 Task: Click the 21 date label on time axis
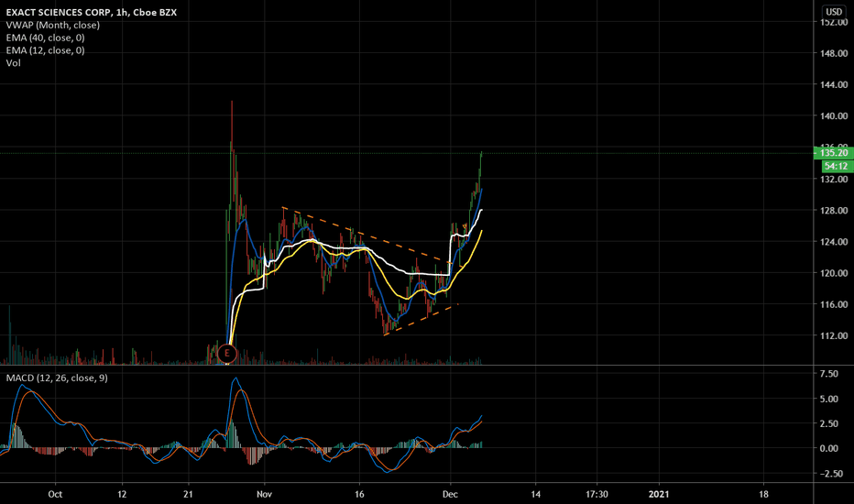tap(188, 494)
